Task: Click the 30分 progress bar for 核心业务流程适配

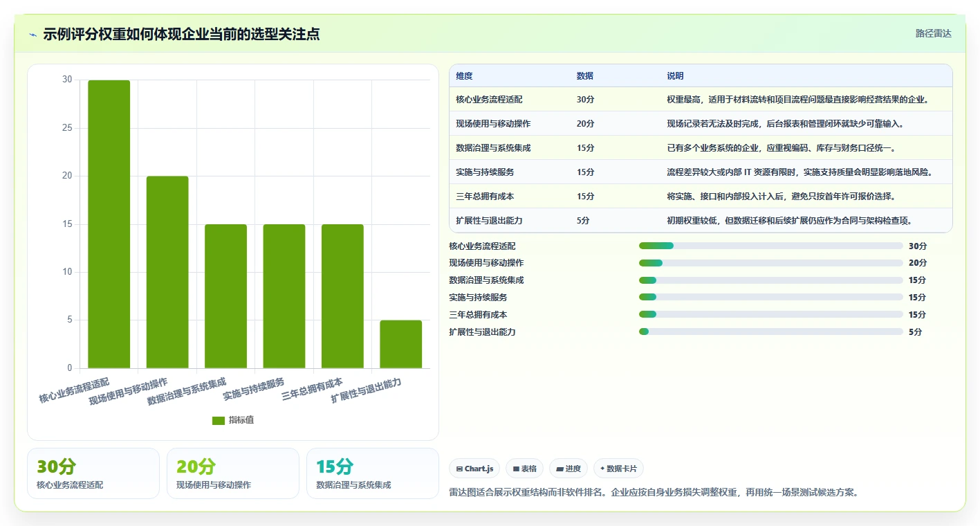Action: pyautogui.click(x=771, y=246)
